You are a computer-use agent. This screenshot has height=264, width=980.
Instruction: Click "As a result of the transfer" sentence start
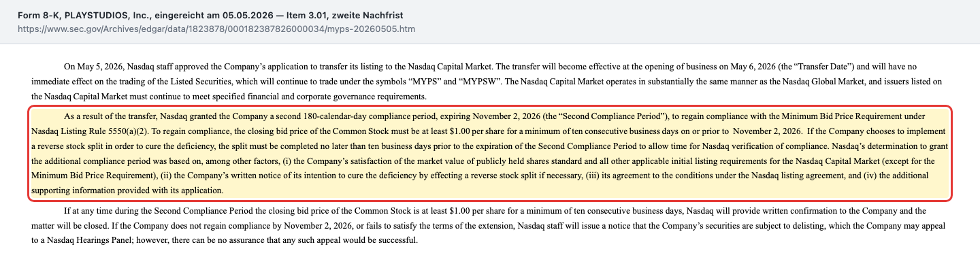(x=112, y=115)
